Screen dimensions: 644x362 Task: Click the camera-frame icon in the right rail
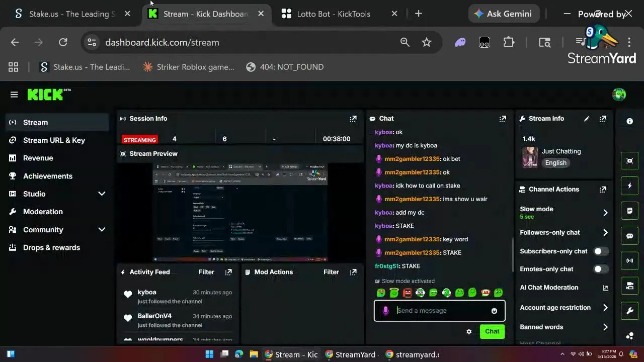(x=629, y=161)
